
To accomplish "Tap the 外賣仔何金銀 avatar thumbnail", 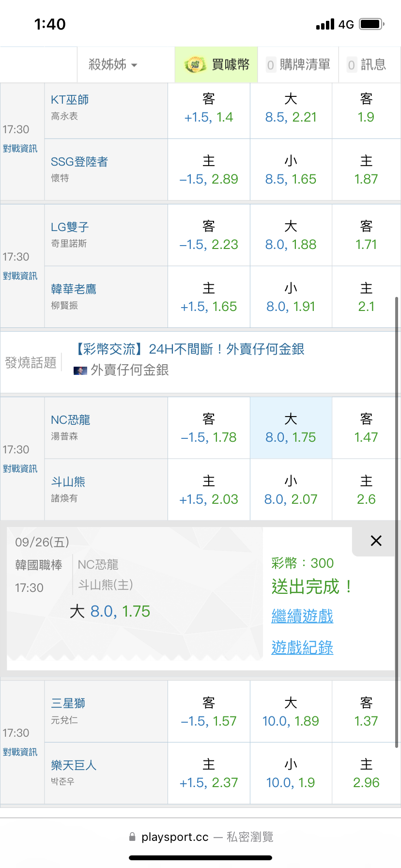I will [x=80, y=371].
